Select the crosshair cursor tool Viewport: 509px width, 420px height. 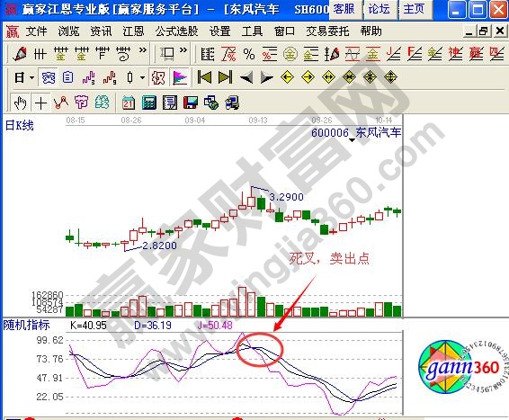[40, 103]
